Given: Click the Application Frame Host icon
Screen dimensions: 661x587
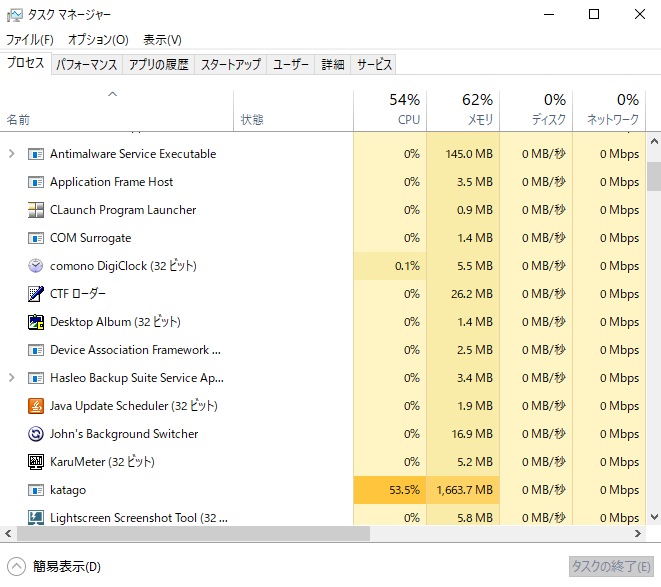Looking at the screenshot, I should click(x=36, y=182).
